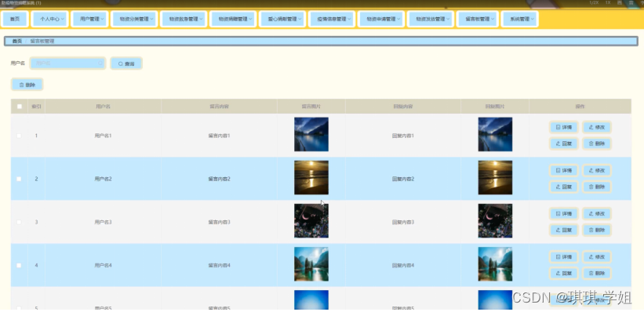Select the 留言内容3 cell
The width and height of the screenshot is (644, 312).
pos(220,222)
